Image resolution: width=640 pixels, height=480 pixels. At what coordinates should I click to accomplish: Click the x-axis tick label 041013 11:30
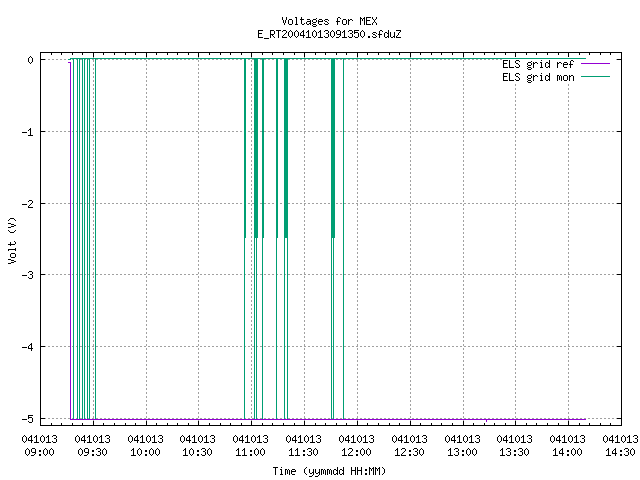(x=304, y=445)
